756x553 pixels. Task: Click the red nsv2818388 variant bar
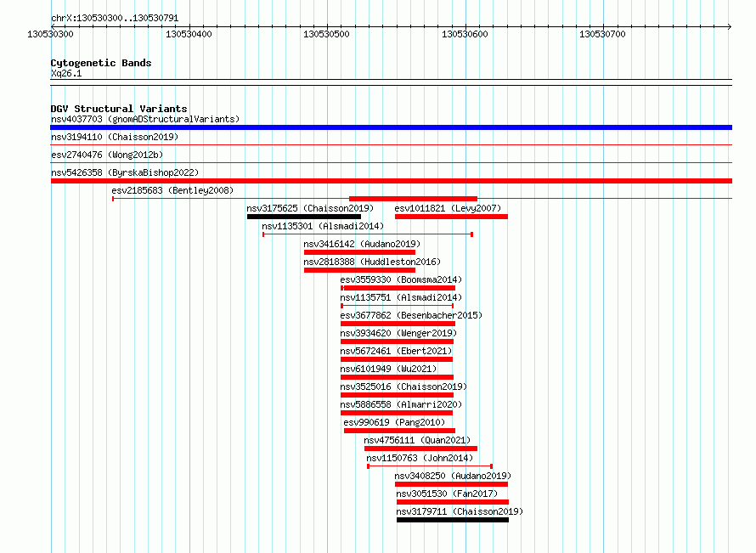coord(359,270)
